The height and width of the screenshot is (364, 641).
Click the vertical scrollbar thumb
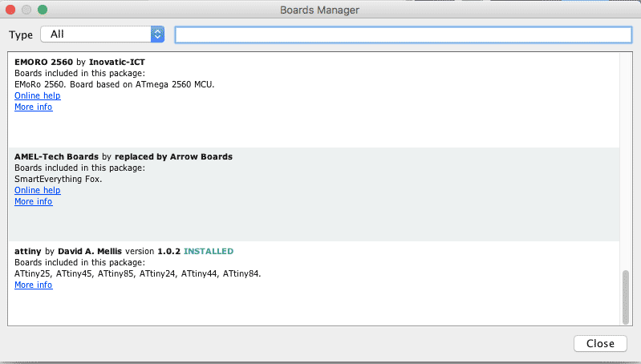[626, 295]
